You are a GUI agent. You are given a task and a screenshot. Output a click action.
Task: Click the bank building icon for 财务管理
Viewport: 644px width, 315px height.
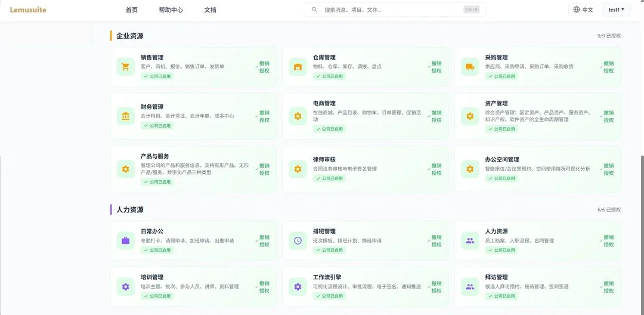[125, 116]
